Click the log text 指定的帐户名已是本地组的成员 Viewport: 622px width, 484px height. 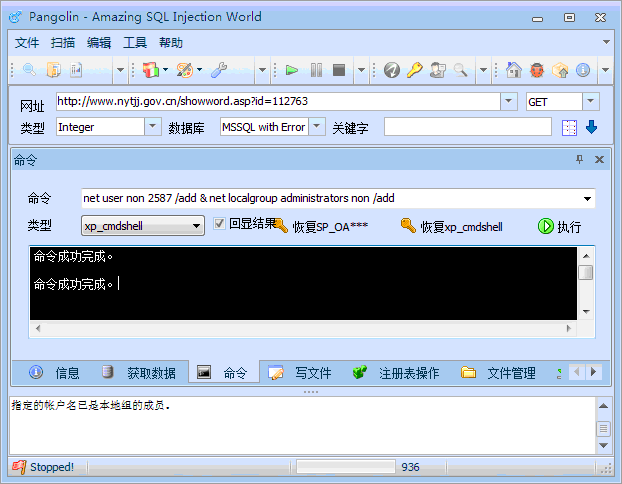(x=91, y=405)
